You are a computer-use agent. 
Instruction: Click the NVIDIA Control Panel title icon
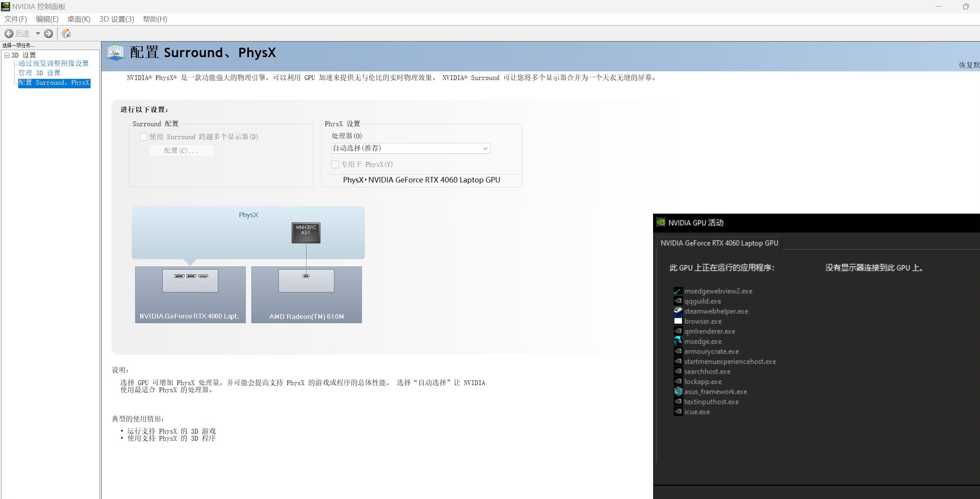pos(6,6)
